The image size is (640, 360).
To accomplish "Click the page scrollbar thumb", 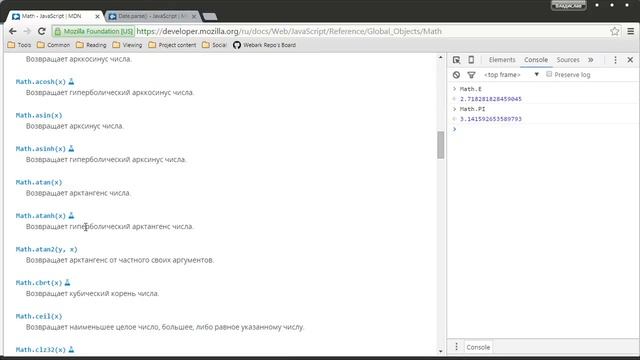I will 440,145.
